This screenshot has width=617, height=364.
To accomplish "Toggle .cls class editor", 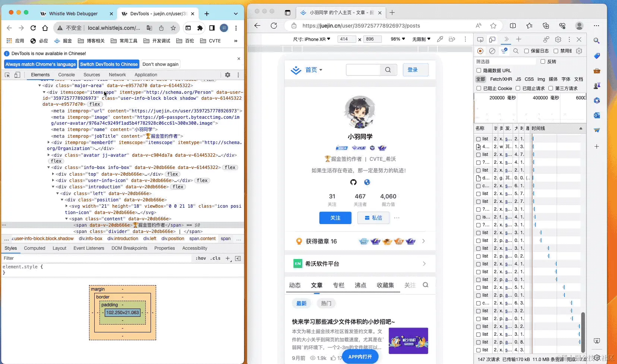I will pyautogui.click(x=215, y=258).
